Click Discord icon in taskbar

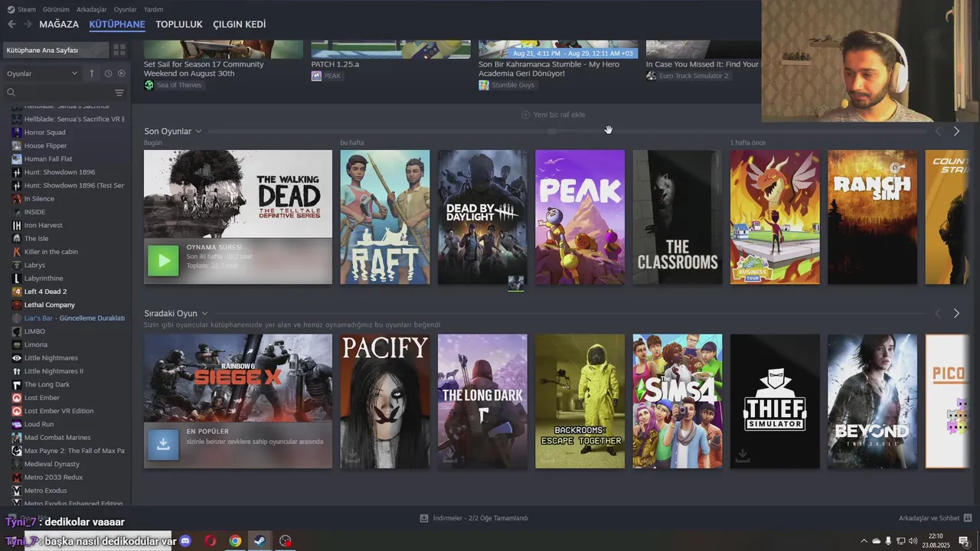pos(185,541)
